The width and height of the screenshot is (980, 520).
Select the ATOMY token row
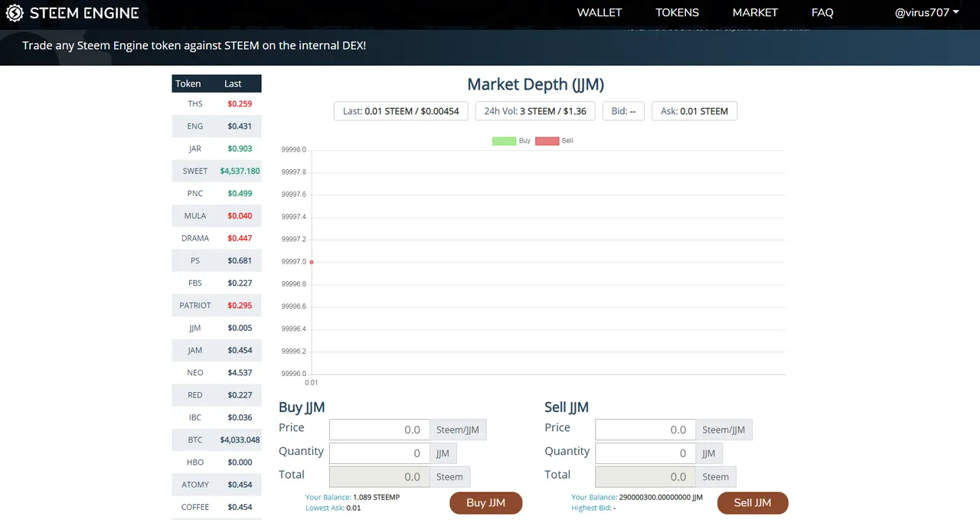coord(217,485)
